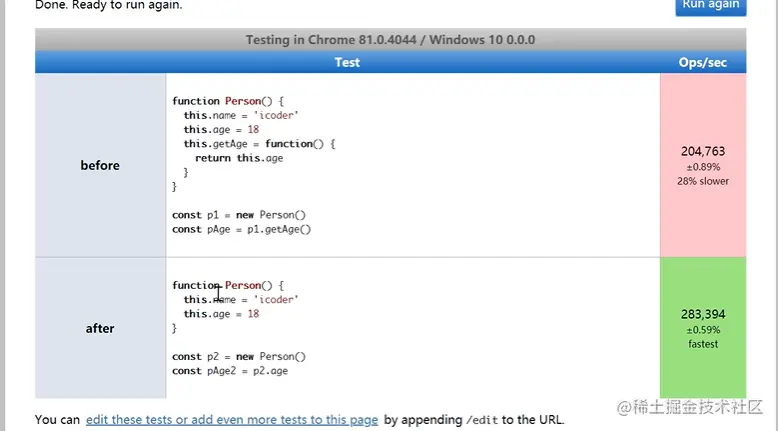This screenshot has width=778, height=431.
Task: Select the Test column header
Action: [347, 62]
